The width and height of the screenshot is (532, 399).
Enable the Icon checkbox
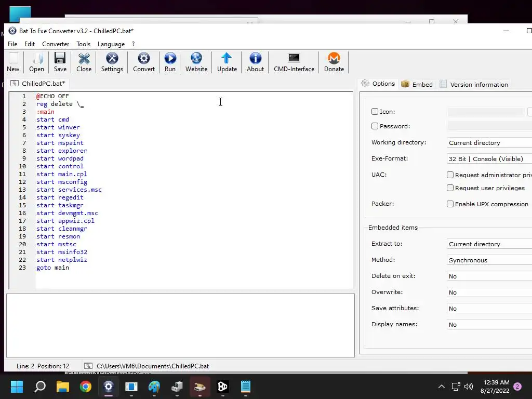click(x=375, y=111)
